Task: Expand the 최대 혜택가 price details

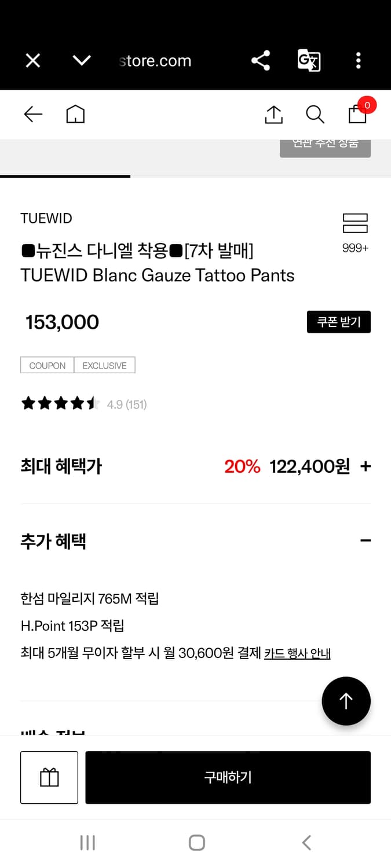Action: click(x=366, y=466)
